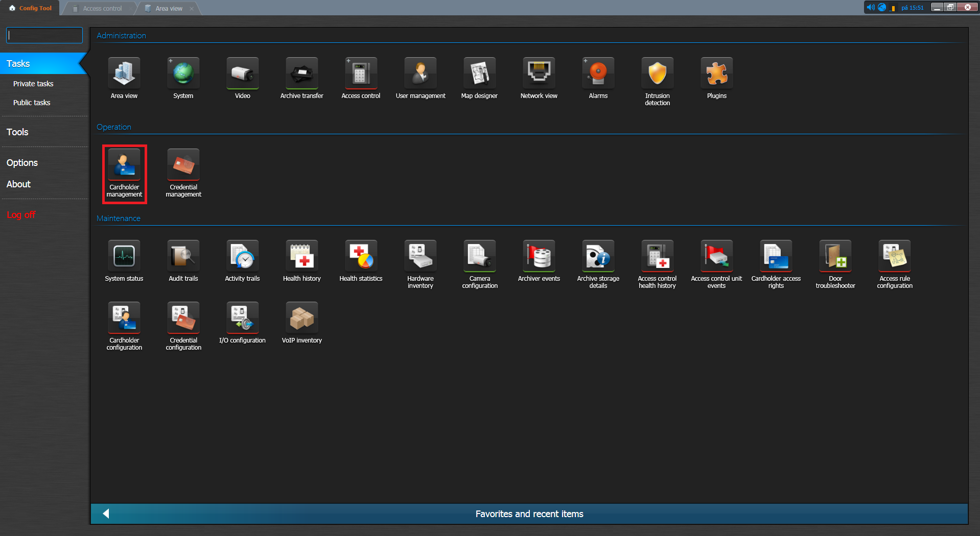The height and width of the screenshot is (536, 980).
Task: Close the Area view tab
Action: pos(192,9)
